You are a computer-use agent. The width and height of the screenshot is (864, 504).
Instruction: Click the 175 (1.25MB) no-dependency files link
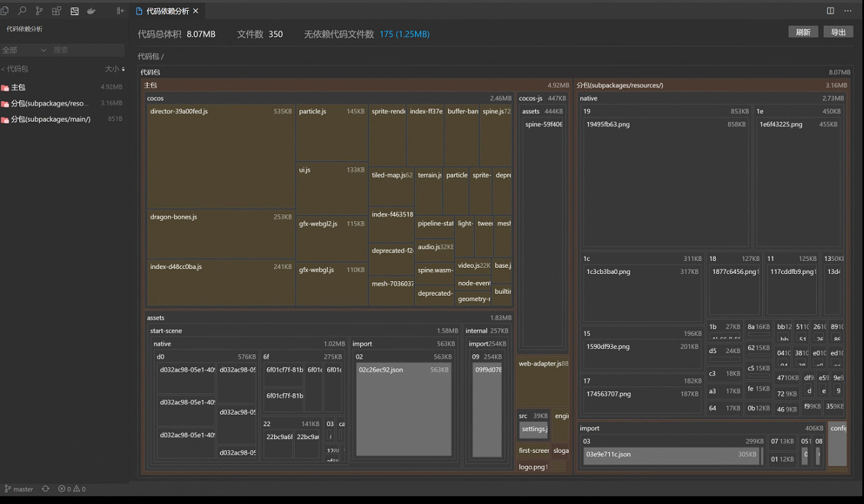[405, 34]
